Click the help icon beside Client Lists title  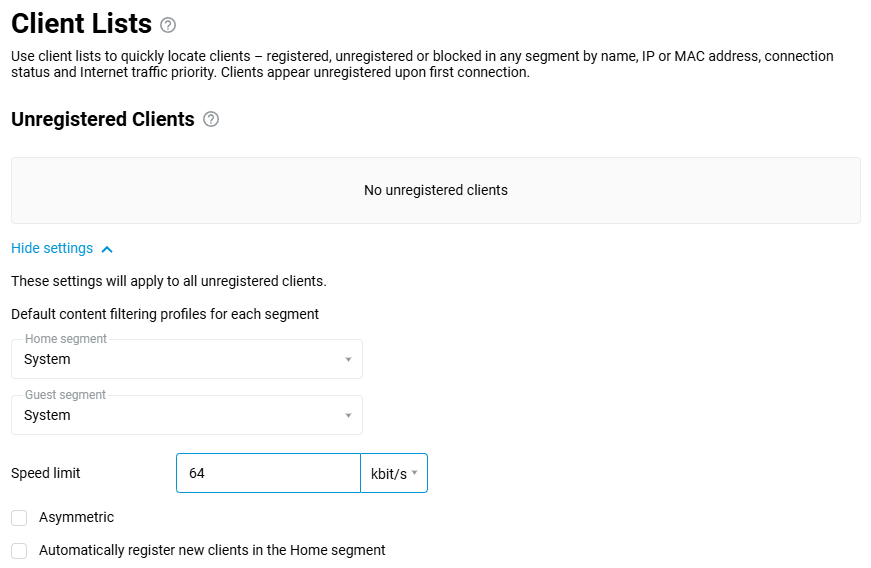pos(168,25)
